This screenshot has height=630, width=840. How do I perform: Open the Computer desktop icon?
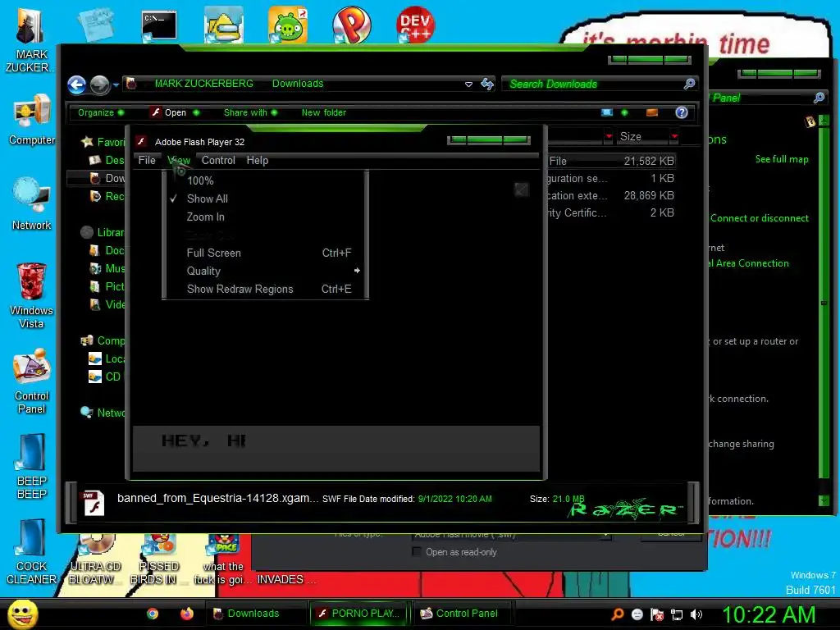32,119
